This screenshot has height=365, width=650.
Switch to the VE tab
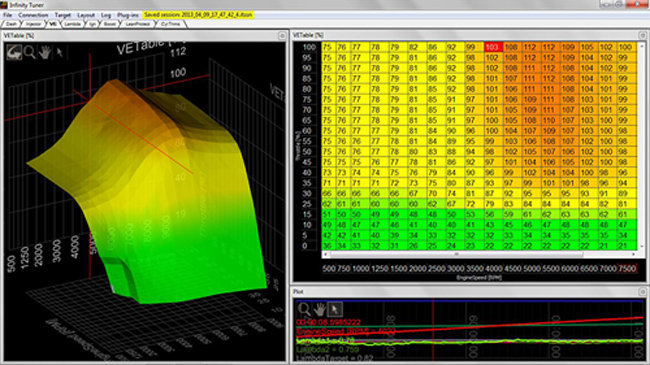click(x=53, y=24)
